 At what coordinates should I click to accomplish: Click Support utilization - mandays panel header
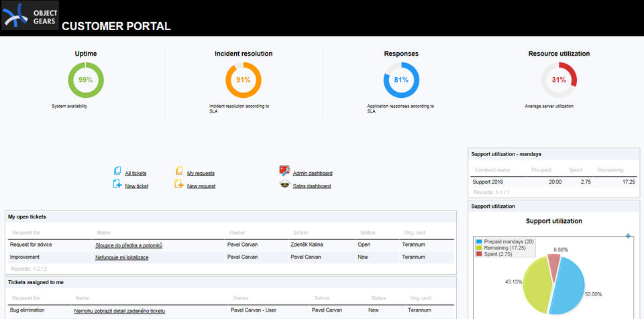(x=553, y=154)
